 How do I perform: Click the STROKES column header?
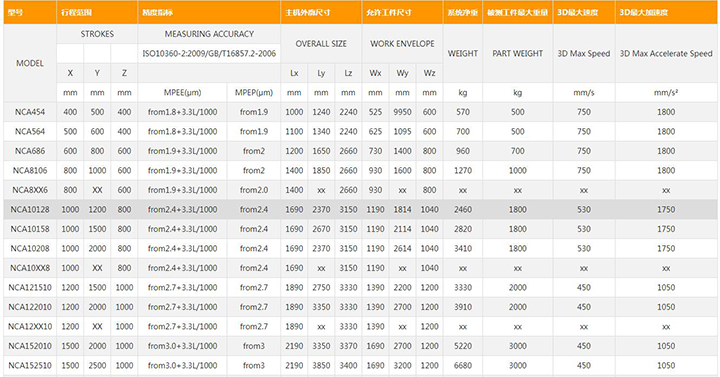pyautogui.click(x=97, y=34)
